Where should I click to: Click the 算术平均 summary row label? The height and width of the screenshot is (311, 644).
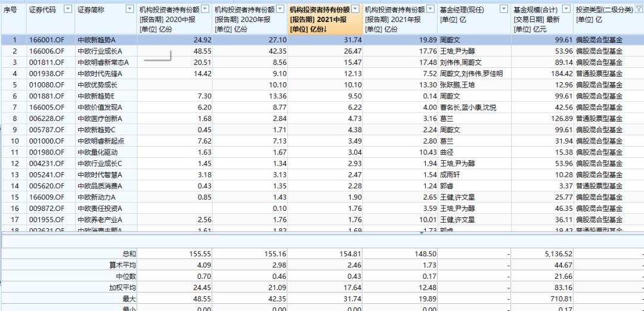tap(122, 266)
